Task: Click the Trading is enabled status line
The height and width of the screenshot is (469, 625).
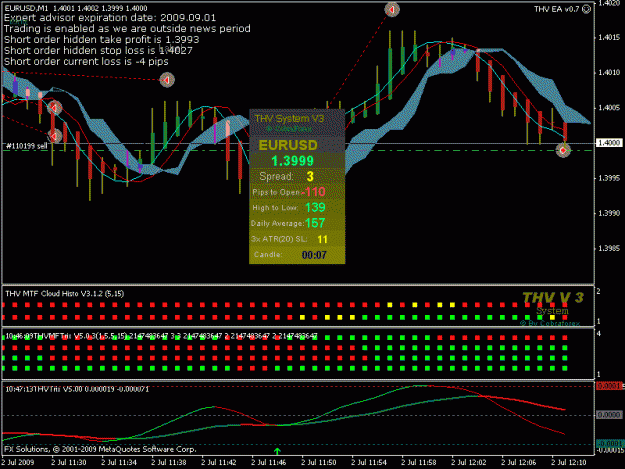Action: coord(127,29)
